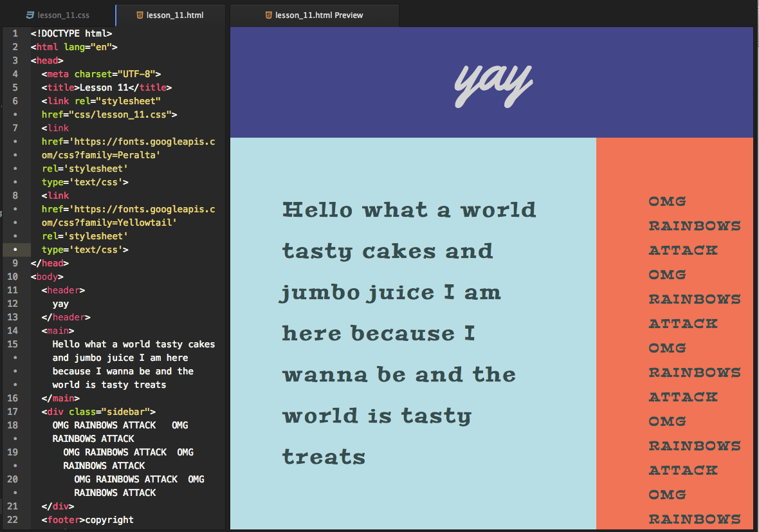Click 'wanna be and the' in preview

coord(399,374)
